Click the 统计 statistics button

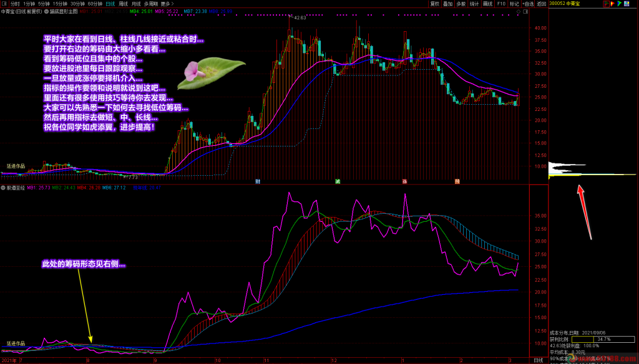pos(474,4)
